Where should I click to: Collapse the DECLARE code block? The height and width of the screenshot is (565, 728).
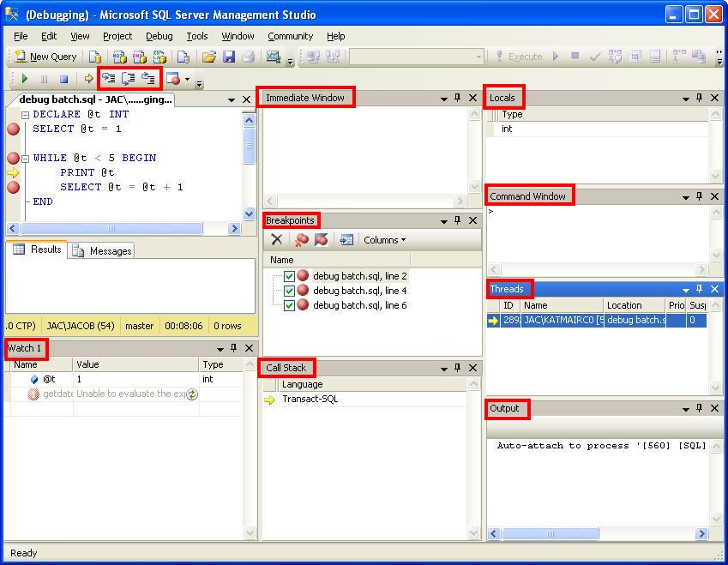pos(26,115)
